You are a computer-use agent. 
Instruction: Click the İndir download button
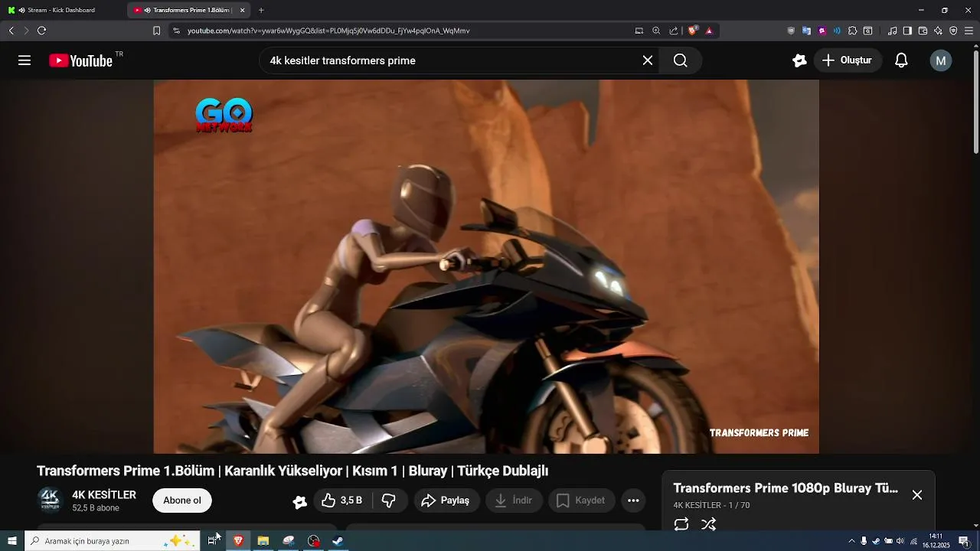(x=514, y=500)
